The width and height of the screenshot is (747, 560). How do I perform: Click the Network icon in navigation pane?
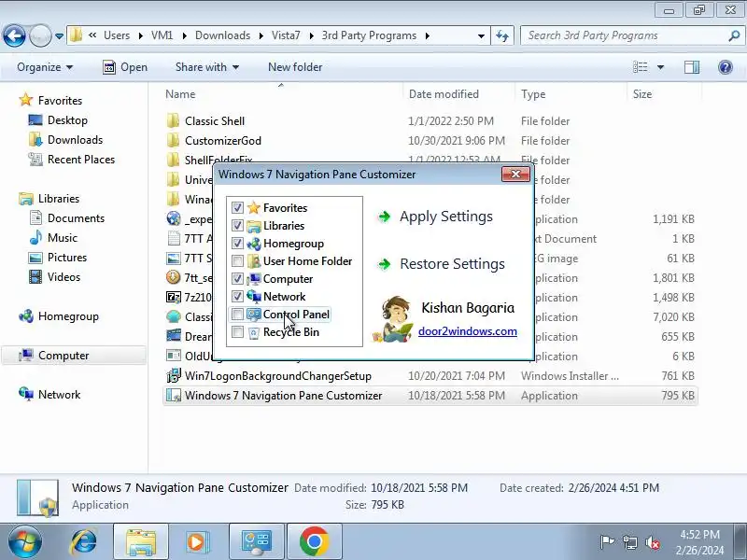26,394
